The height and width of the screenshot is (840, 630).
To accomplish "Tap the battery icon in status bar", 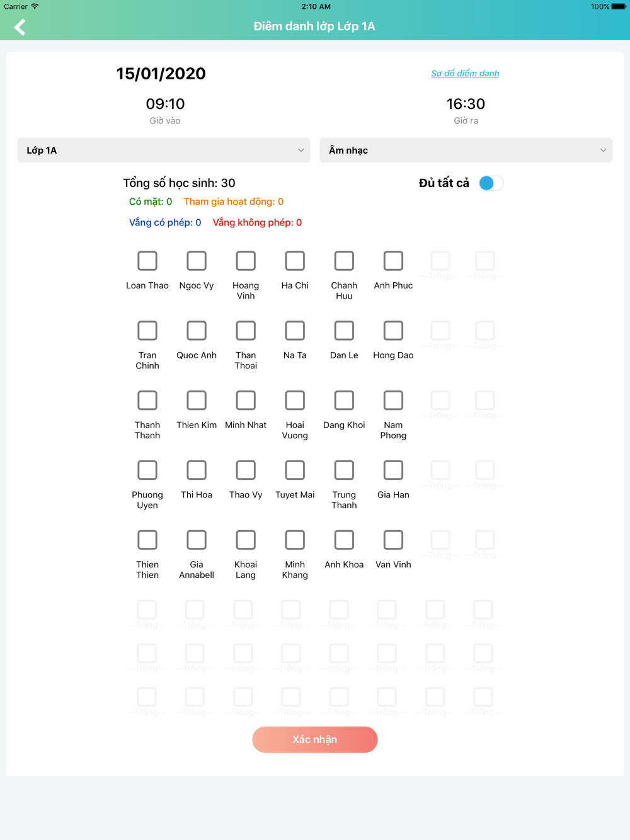I will [x=619, y=6].
